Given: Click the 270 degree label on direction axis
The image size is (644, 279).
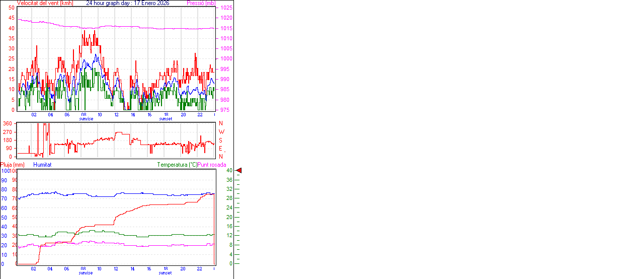Looking at the screenshot, I should tap(8, 132).
